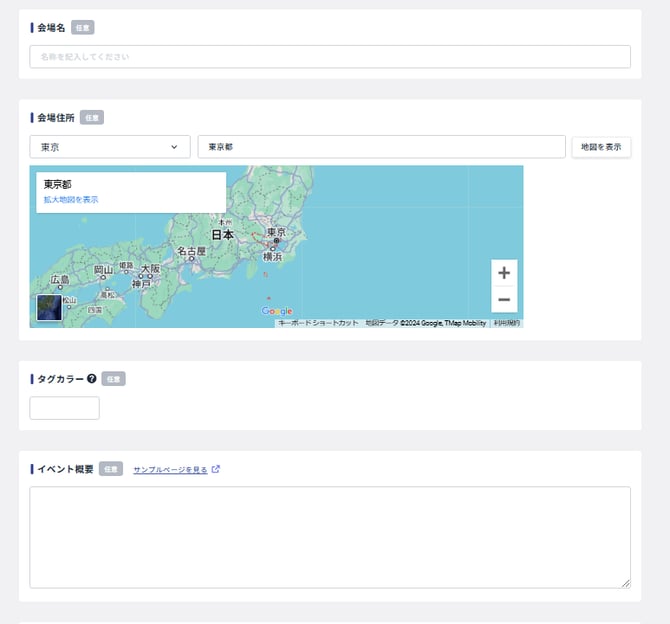Click the 大阪 city label on map
The image size is (670, 624).
point(150,269)
